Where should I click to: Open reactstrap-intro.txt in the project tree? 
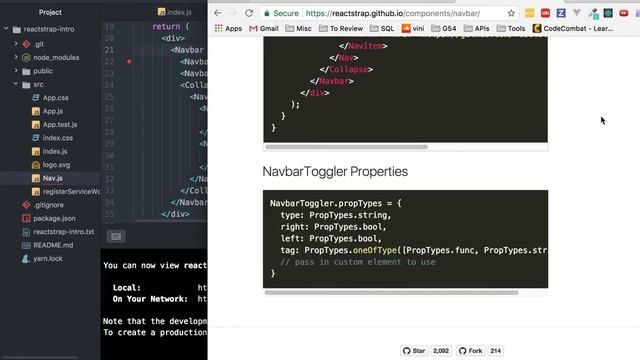click(x=58, y=232)
